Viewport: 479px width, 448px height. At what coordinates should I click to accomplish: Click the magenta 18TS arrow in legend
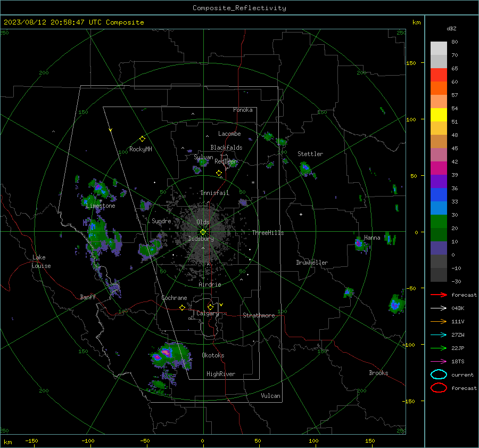(x=439, y=362)
